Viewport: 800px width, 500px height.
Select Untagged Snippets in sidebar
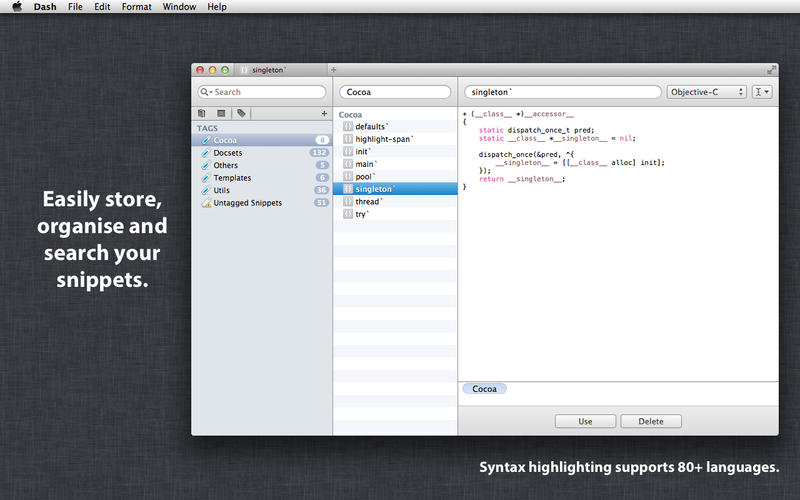pyautogui.click(x=262, y=203)
